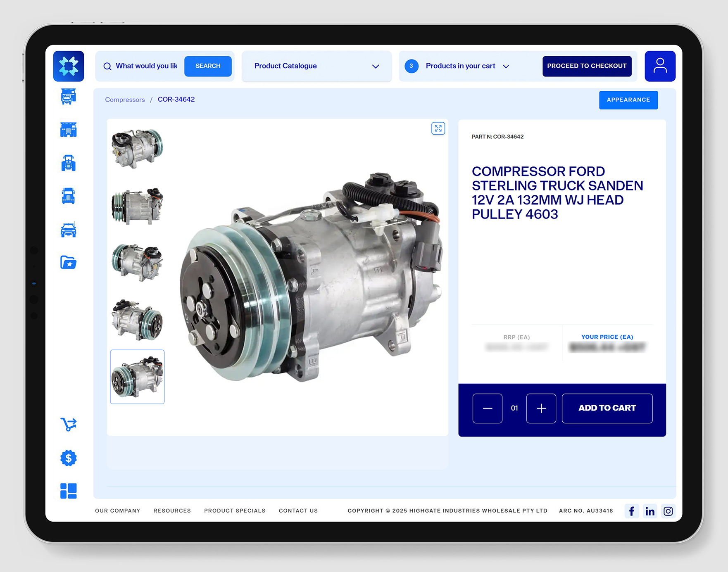This screenshot has height=572, width=728.
Task: Decrease quantity with minus button
Action: (488, 408)
